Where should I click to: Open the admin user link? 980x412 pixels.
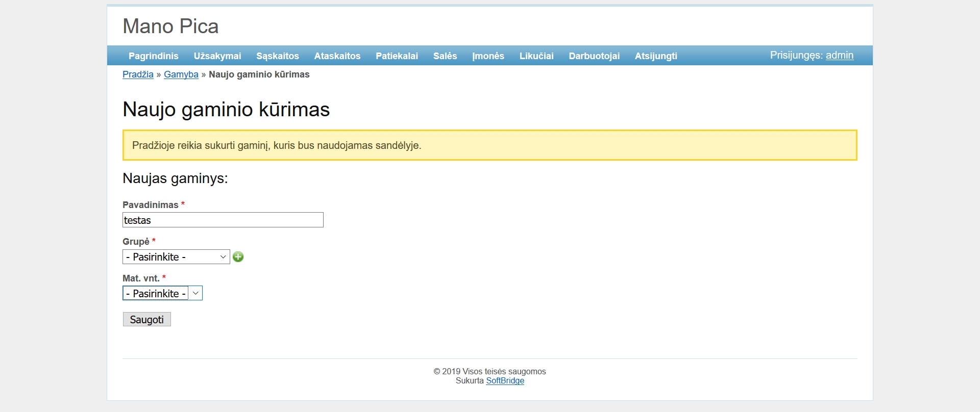point(839,56)
